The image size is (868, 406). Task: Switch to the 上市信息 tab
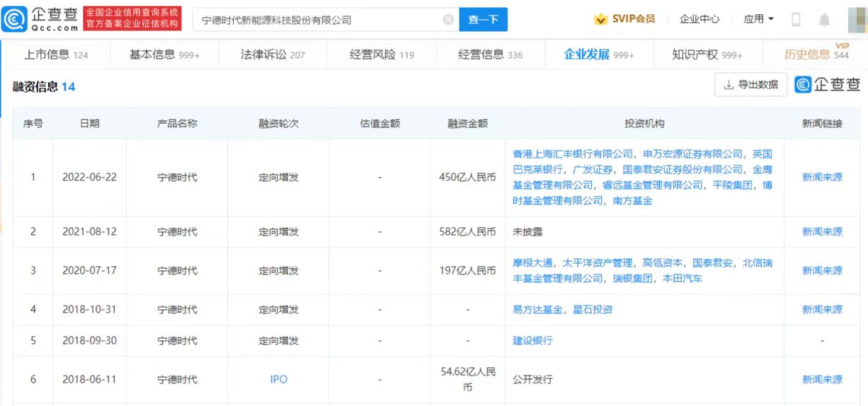tap(56, 54)
